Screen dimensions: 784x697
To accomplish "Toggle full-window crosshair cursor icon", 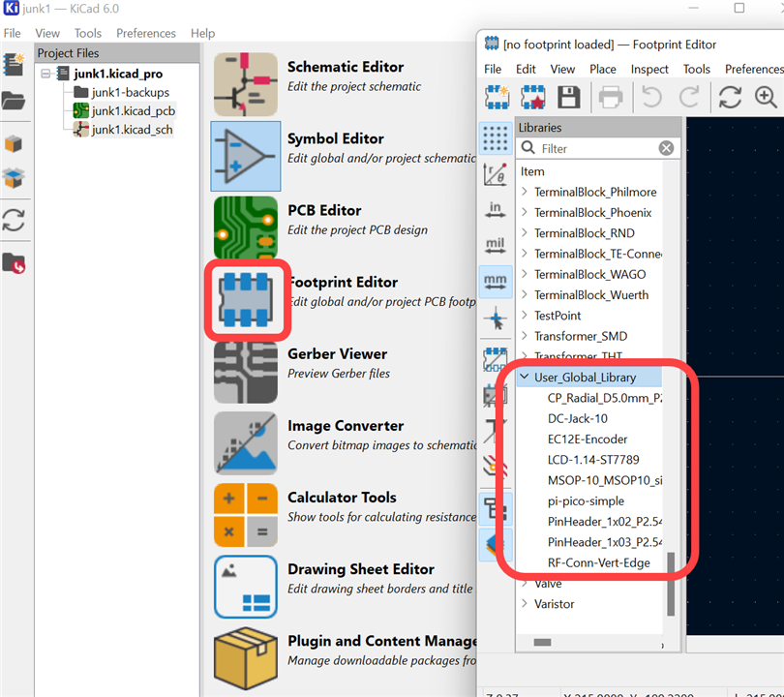I will [x=496, y=318].
